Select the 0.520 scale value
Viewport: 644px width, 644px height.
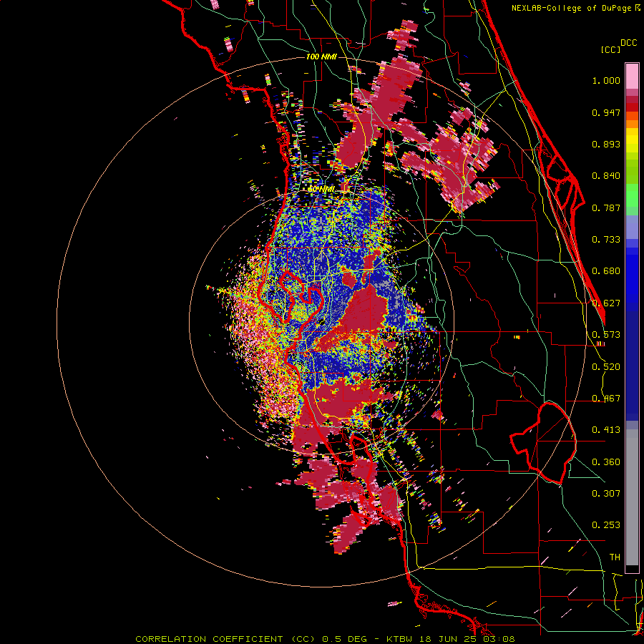pyautogui.click(x=606, y=367)
